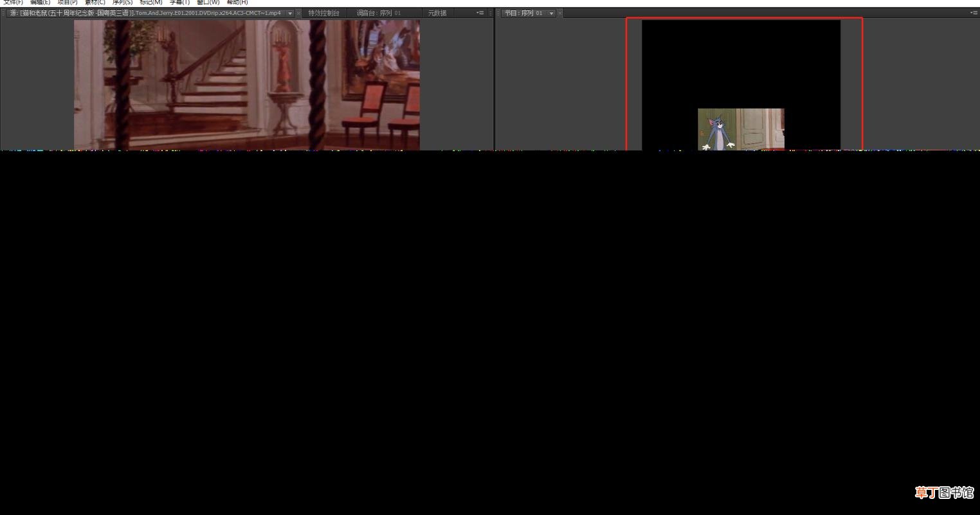Open the 字幕(T) menu
Image resolution: width=980 pixels, height=515 pixels.
coord(179,3)
